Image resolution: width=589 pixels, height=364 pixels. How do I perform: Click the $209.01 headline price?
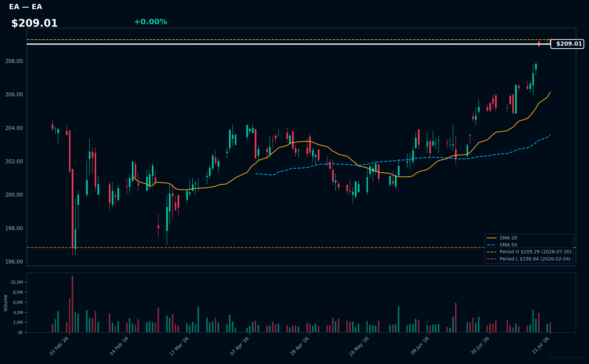pos(34,23)
